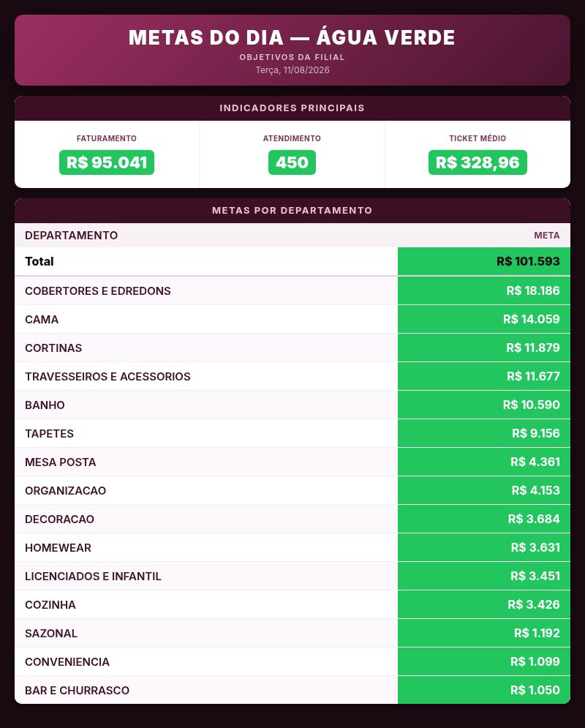The height and width of the screenshot is (728, 585).
Task: Click the Faturamento R$ 95.041 badge
Action: (x=107, y=162)
